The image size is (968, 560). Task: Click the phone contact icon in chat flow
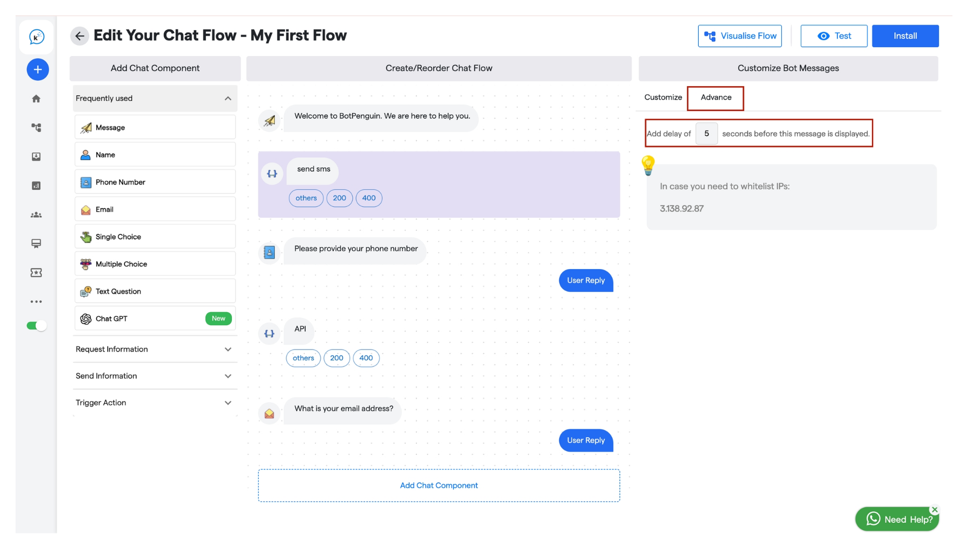pyautogui.click(x=269, y=253)
